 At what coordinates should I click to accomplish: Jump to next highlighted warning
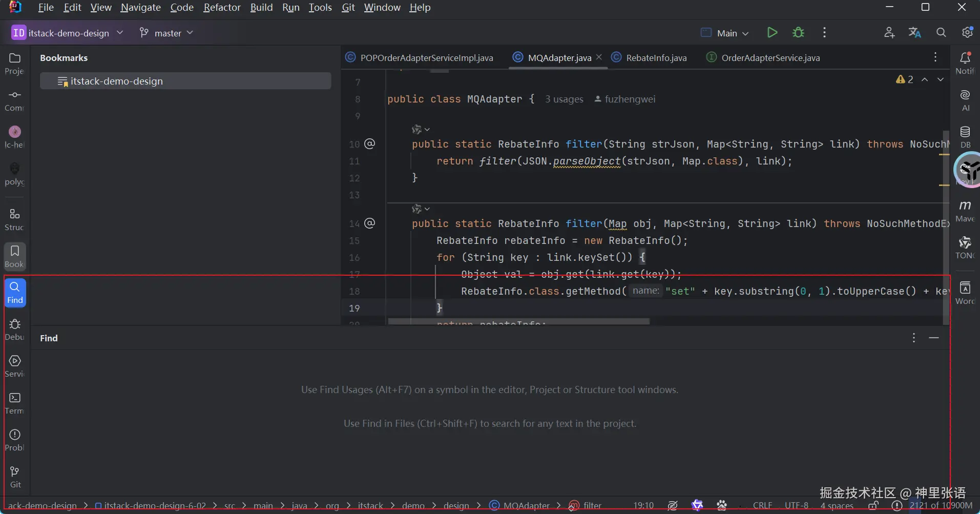(x=941, y=79)
